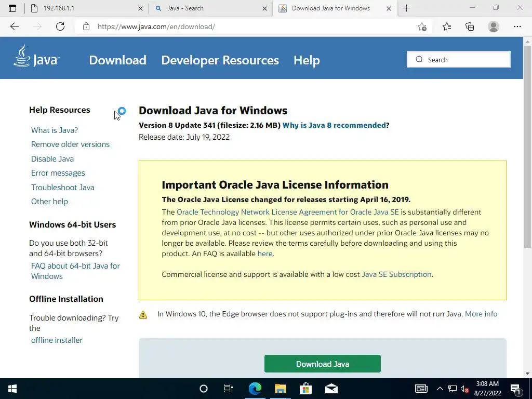Open the muted volume tray icon
The width and height of the screenshot is (532, 399).
(464, 389)
